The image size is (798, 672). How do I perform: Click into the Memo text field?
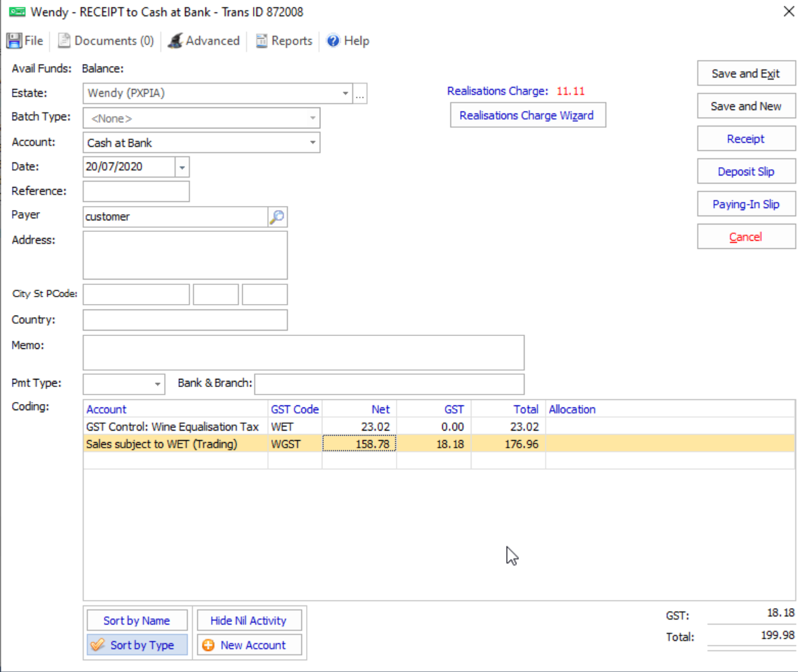coord(303,352)
